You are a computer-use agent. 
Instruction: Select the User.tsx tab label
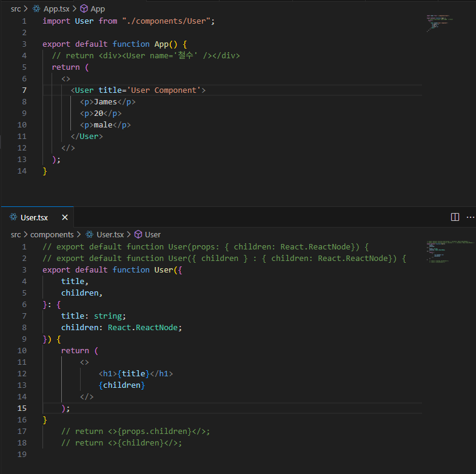35,217
